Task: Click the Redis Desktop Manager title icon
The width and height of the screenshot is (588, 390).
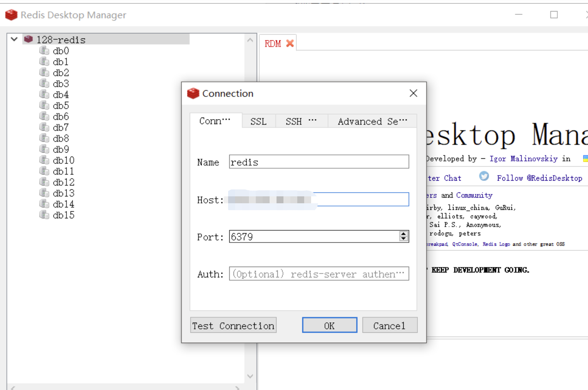Action: [x=11, y=15]
